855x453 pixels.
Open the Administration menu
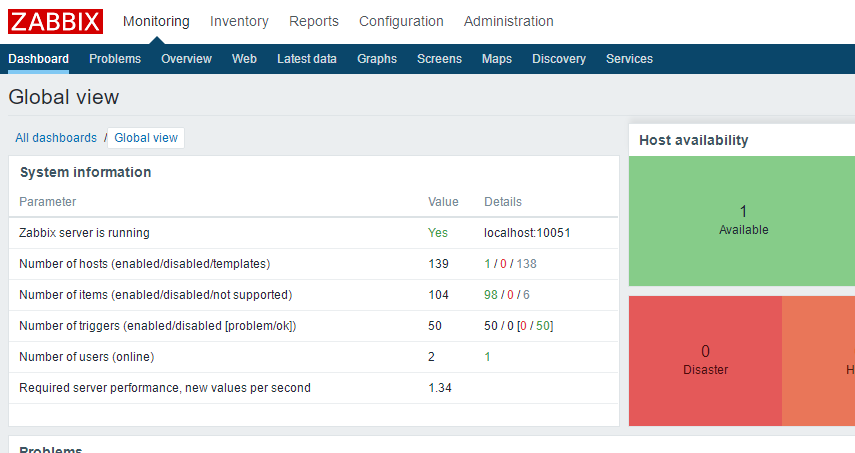(x=508, y=21)
